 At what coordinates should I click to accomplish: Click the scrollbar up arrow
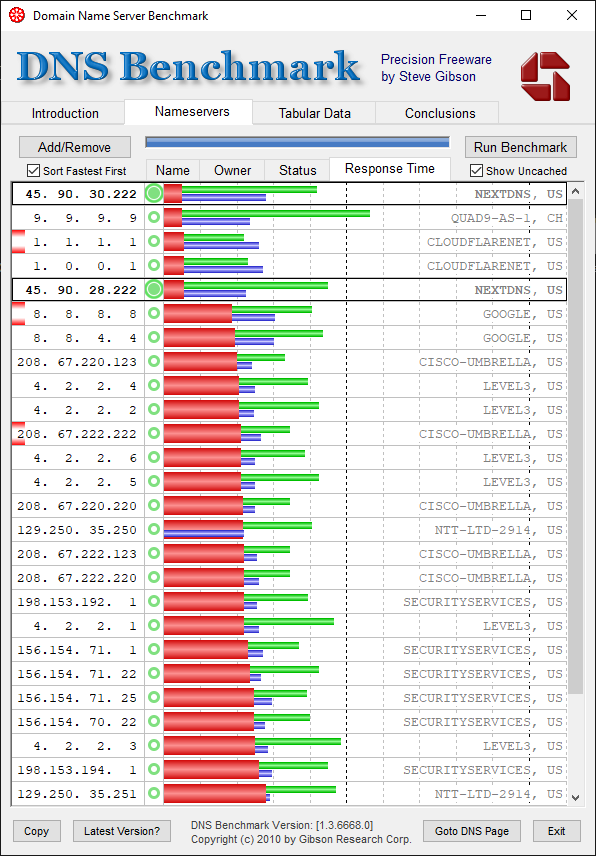(x=575, y=191)
